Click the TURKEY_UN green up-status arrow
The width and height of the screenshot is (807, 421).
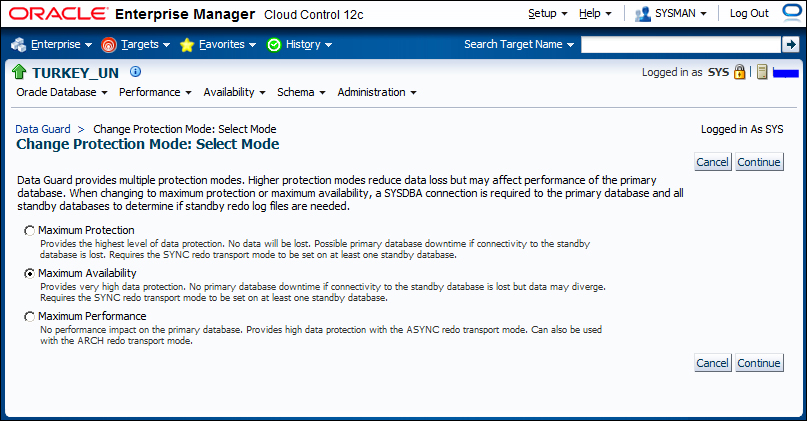click(x=19, y=72)
